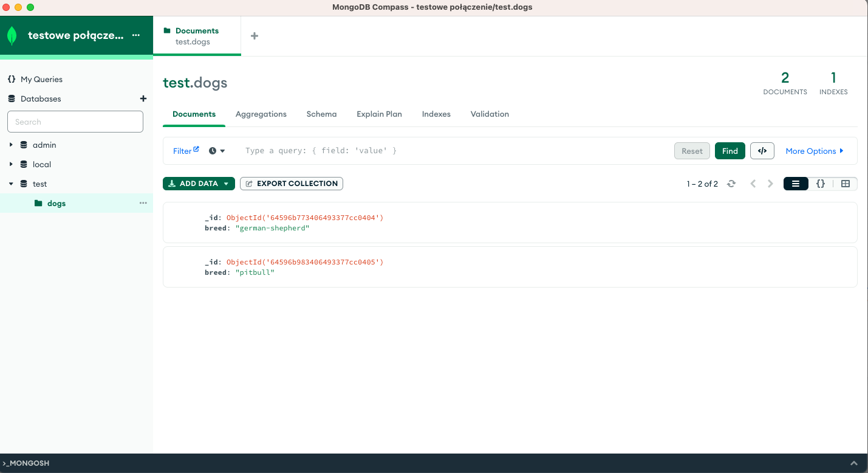Go to next page of documents
This screenshot has height=473, width=868.
(770, 184)
